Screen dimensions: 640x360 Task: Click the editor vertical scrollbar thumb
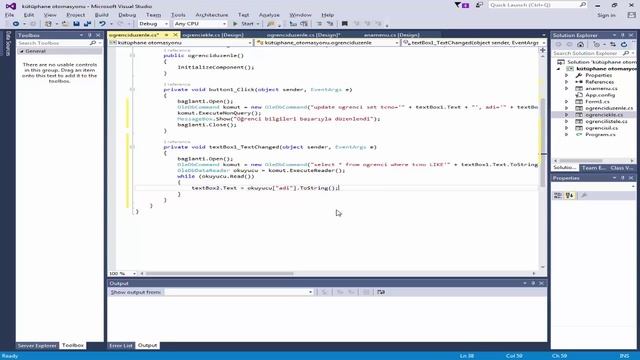(x=543, y=143)
